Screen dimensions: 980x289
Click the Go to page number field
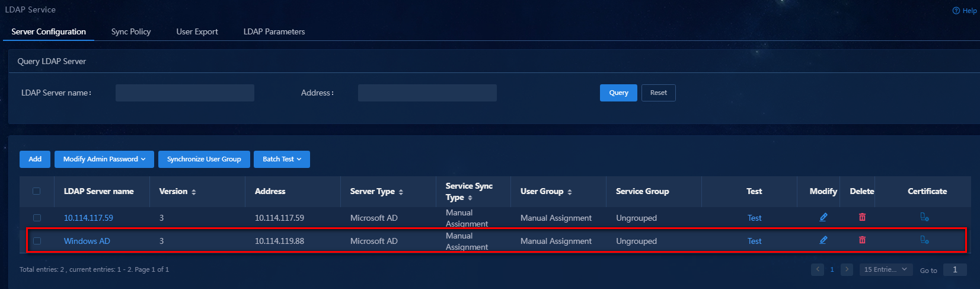(x=955, y=269)
